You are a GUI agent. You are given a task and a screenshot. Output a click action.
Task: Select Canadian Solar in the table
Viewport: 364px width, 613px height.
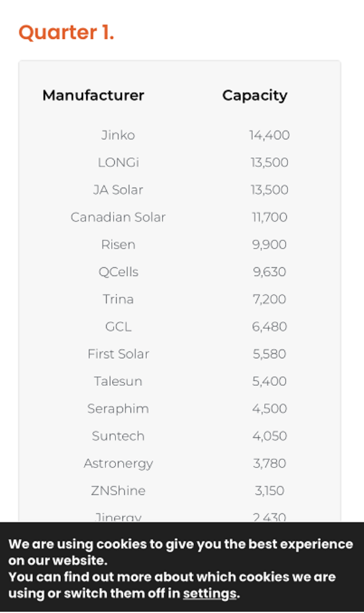tap(118, 217)
